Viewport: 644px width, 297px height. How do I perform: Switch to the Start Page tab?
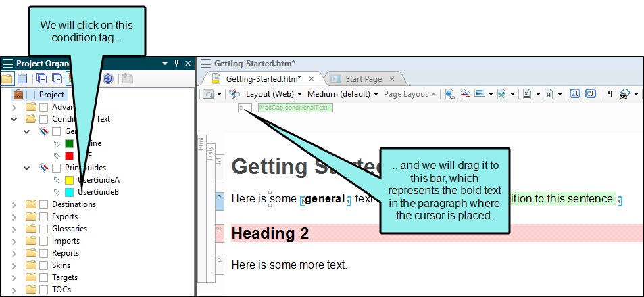(364, 78)
